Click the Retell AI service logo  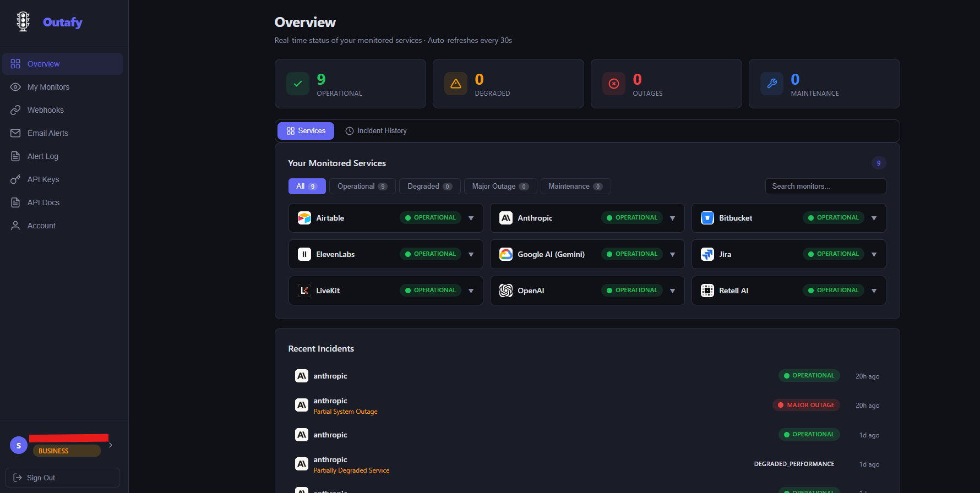(x=707, y=291)
